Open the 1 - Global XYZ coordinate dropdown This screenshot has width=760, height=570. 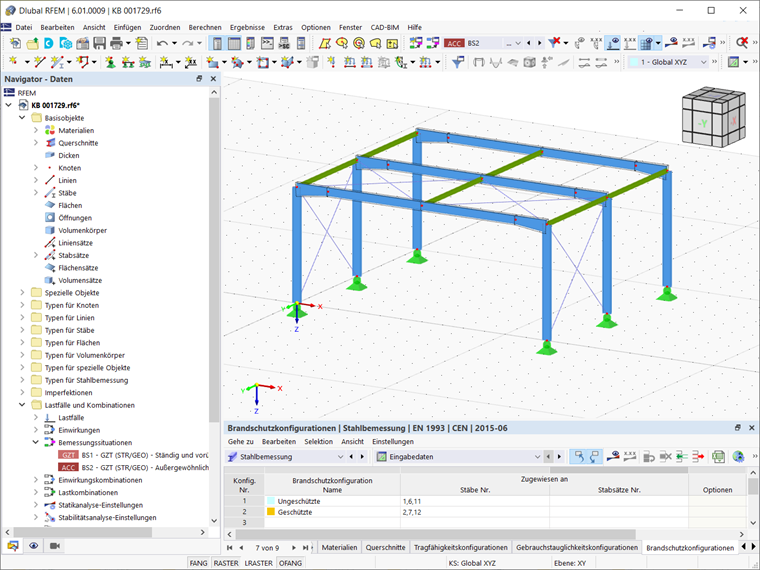point(703,62)
